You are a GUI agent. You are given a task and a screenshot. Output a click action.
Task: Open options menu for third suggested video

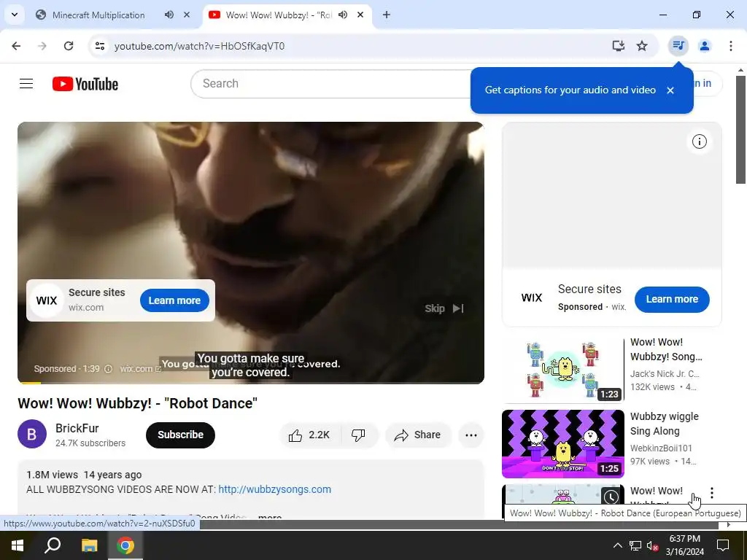coord(712,493)
